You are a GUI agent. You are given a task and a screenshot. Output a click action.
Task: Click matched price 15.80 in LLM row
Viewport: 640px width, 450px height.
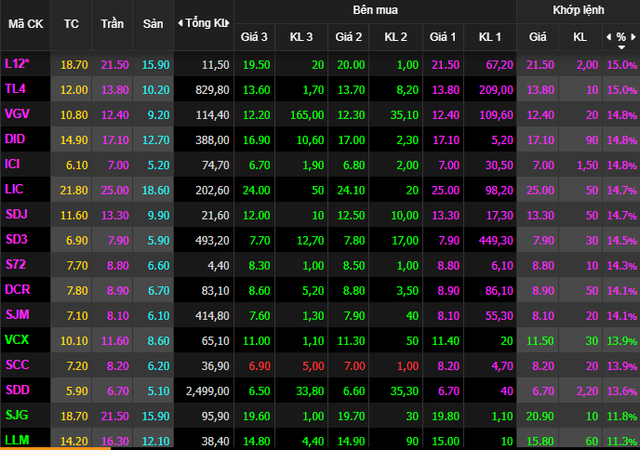point(540,441)
